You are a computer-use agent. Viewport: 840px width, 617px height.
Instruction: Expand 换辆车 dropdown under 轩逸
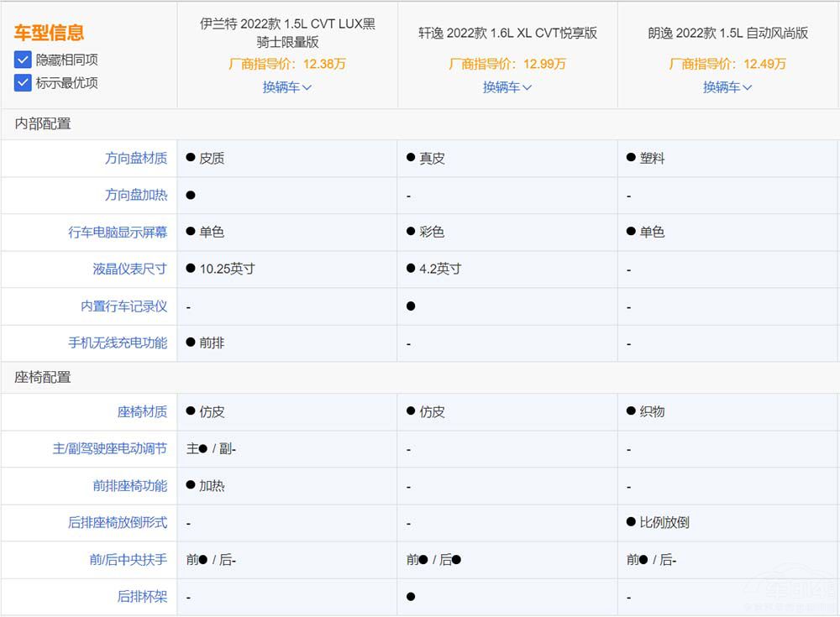pos(507,86)
